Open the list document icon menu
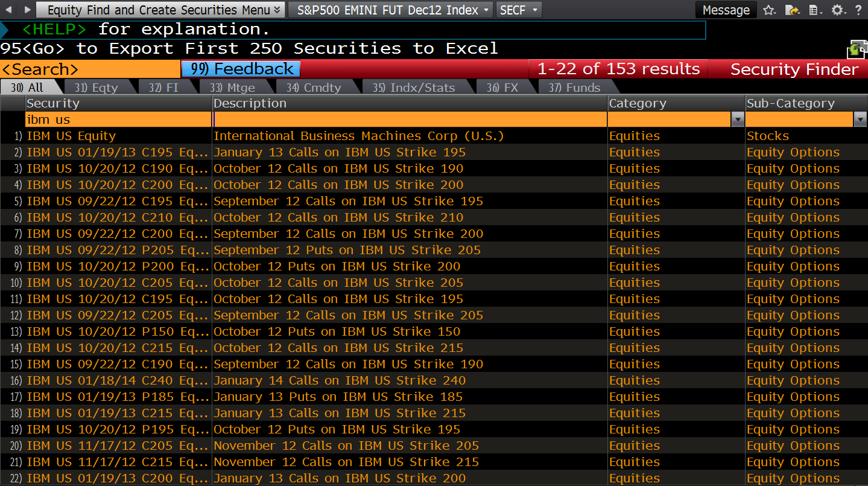 (814, 10)
